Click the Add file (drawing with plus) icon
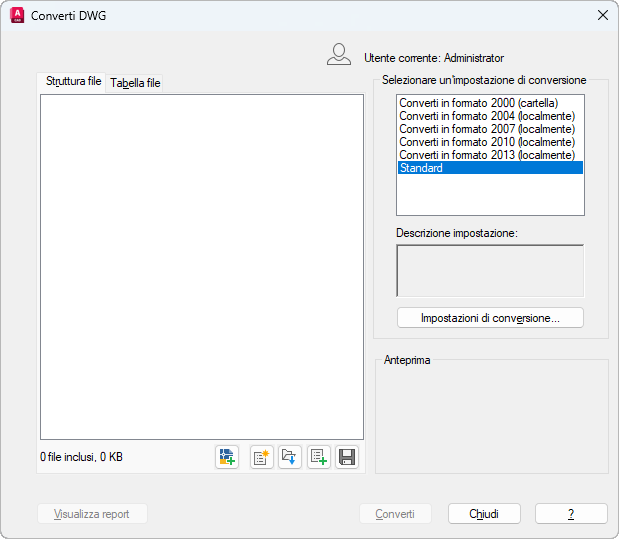The width and height of the screenshot is (619, 539). tap(227, 457)
